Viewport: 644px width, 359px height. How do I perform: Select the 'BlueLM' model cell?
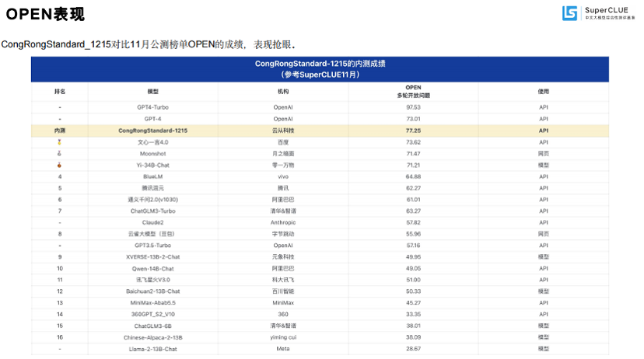152,176
